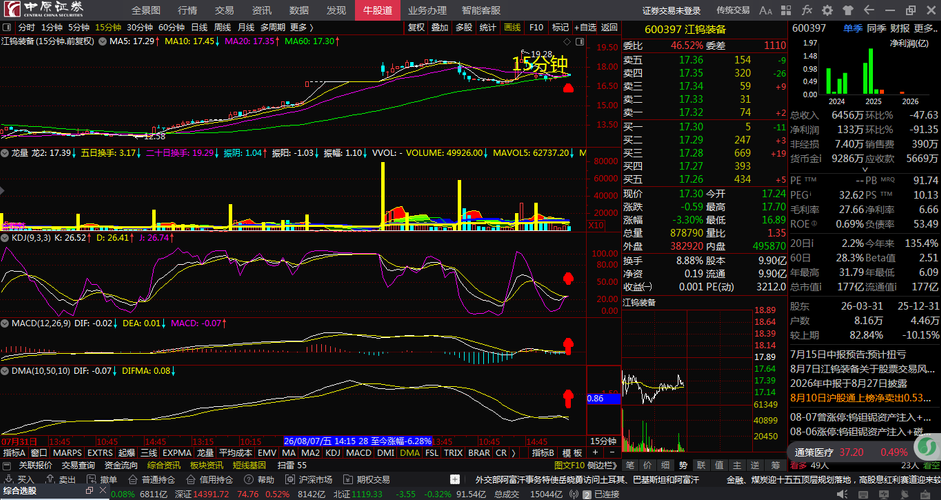Expand 更多 financial report options

click(925, 28)
